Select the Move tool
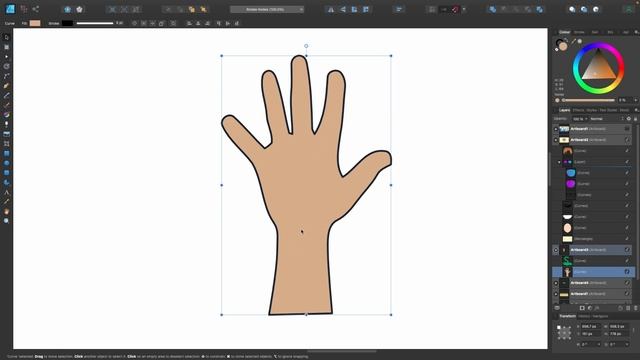The height and width of the screenshot is (360, 640). click(x=6, y=37)
